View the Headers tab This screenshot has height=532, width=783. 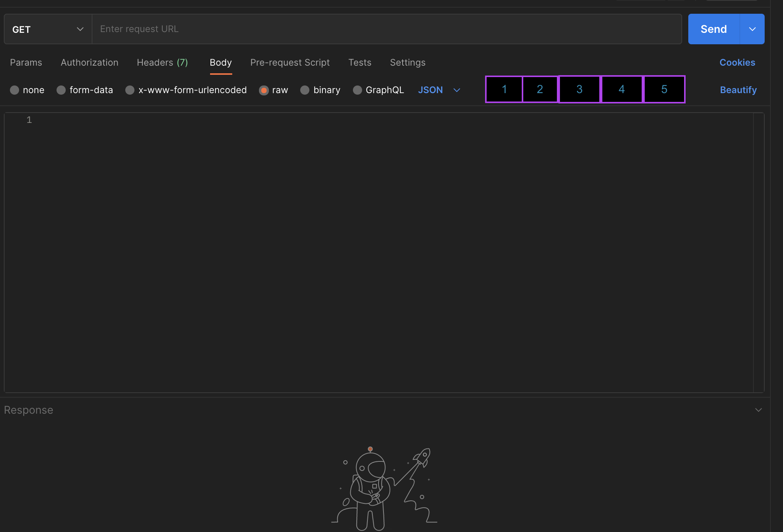(x=162, y=63)
